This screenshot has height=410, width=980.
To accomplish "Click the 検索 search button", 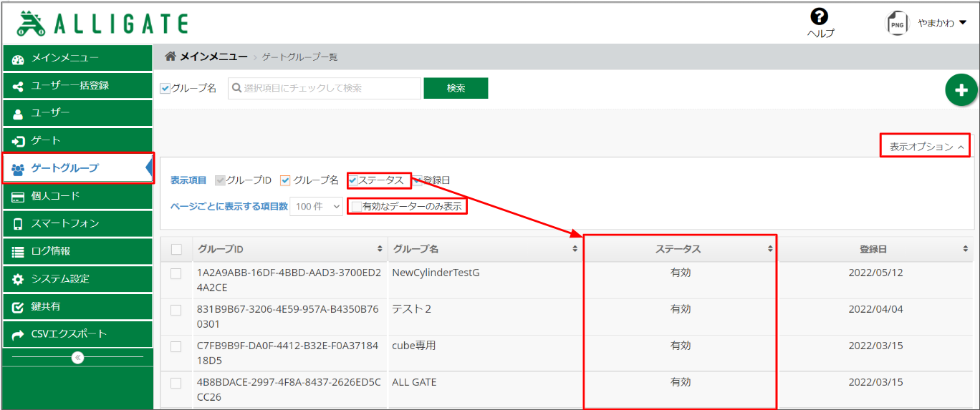I will pos(456,88).
